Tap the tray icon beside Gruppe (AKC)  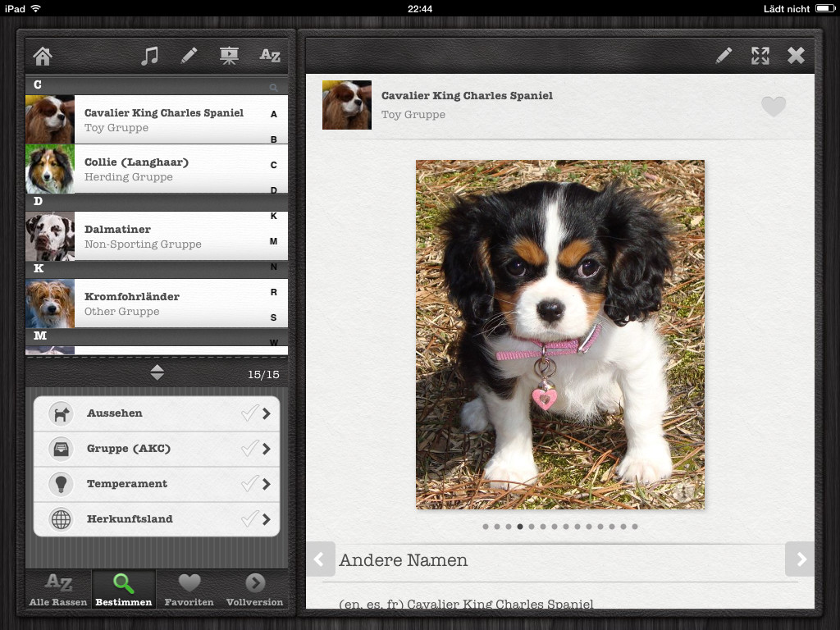(61, 449)
